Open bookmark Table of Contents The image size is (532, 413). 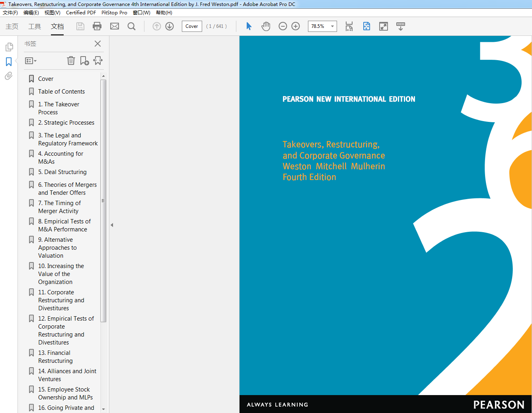[x=61, y=92]
